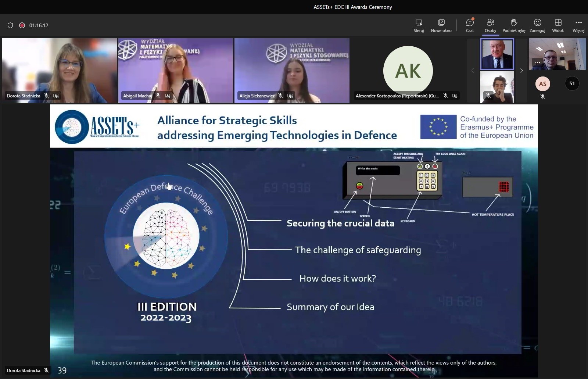Open three-dot menu on top-right video tile
588x379 pixels.
(x=537, y=62)
